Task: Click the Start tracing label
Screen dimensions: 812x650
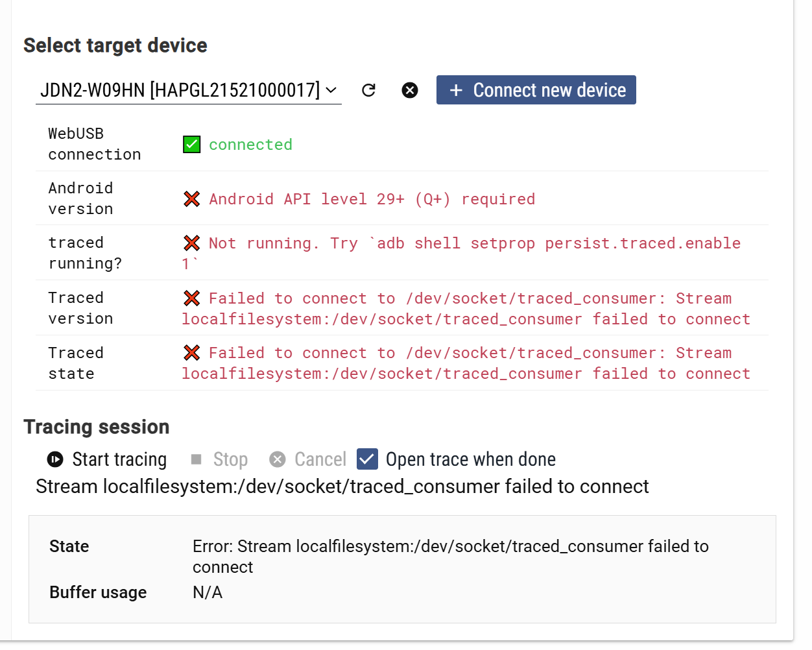Action: click(119, 459)
